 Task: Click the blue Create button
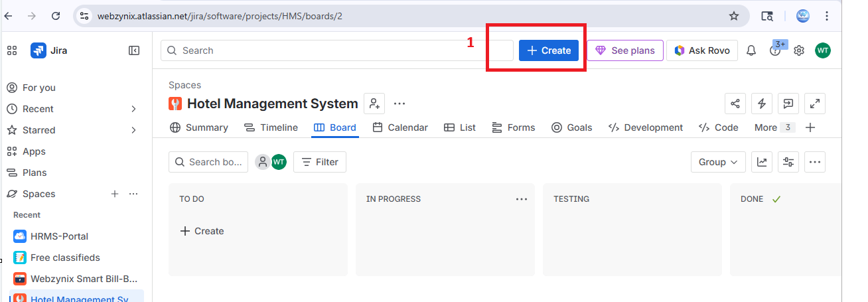point(549,50)
